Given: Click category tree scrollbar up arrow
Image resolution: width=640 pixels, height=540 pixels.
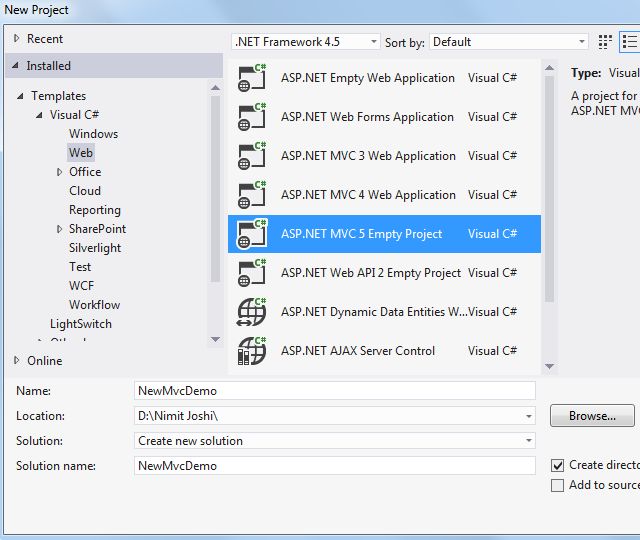Looking at the screenshot, I should pos(215,88).
